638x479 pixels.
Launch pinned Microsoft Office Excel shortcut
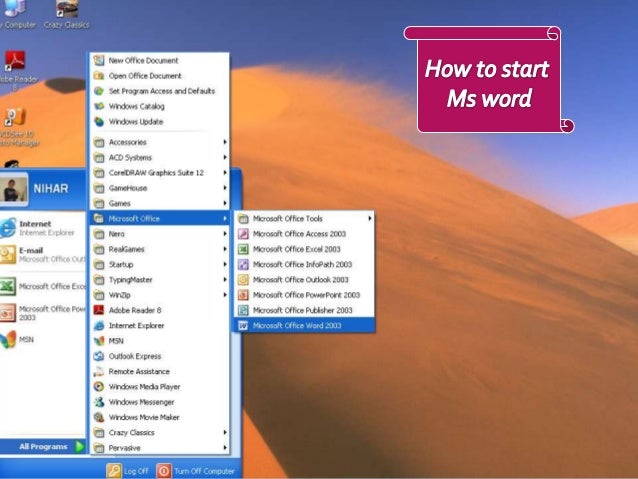point(43,287)
